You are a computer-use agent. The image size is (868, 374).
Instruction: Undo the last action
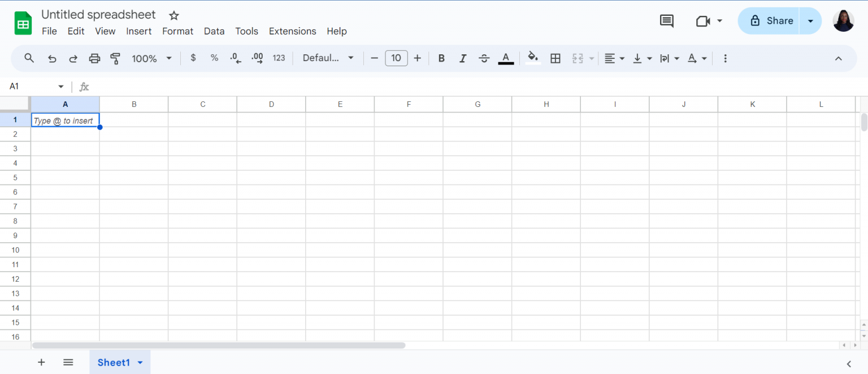click(x=51, y=58)
